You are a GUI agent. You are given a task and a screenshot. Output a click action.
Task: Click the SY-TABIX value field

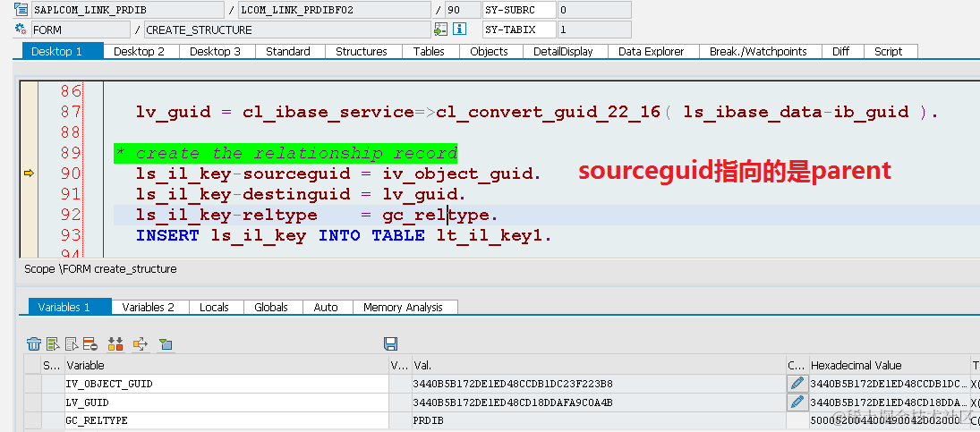click(593, 30)
